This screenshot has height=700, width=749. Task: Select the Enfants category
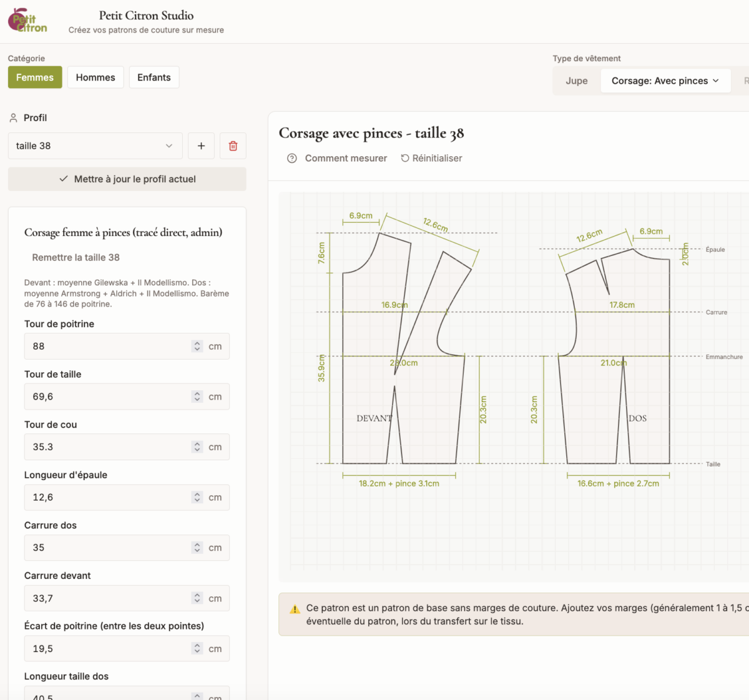click(x=154, y=77)
